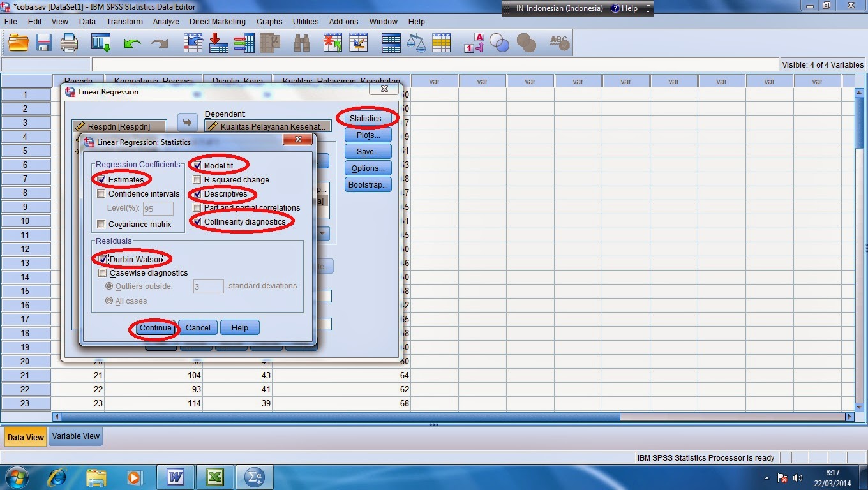This screenshot has height=490, width=868.
Task: Click the Open data document folder icon
Action: point(19,43)
